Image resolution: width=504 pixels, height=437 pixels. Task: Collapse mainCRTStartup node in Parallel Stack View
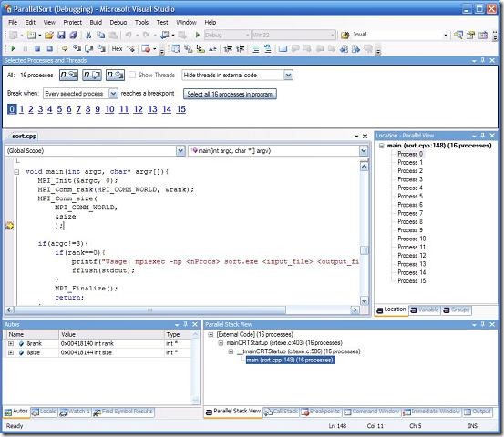(221, 343)
